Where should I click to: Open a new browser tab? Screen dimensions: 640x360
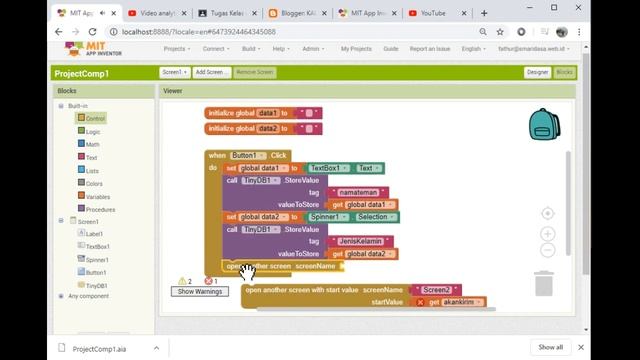484,13
